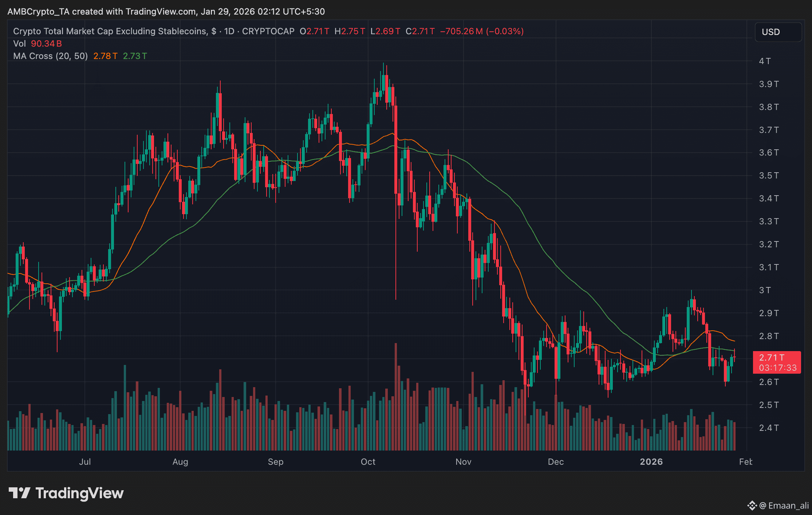Select the Vol 90.34 B indicator legend

click(38, 44)
